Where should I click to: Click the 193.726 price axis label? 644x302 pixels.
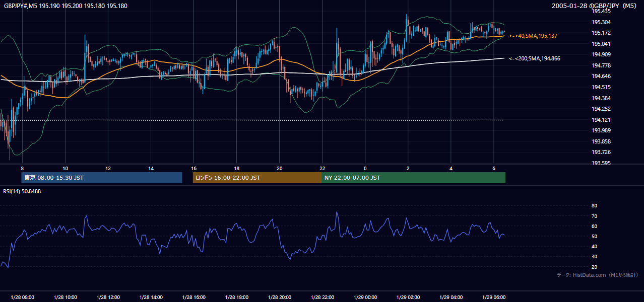pos(601,152)
